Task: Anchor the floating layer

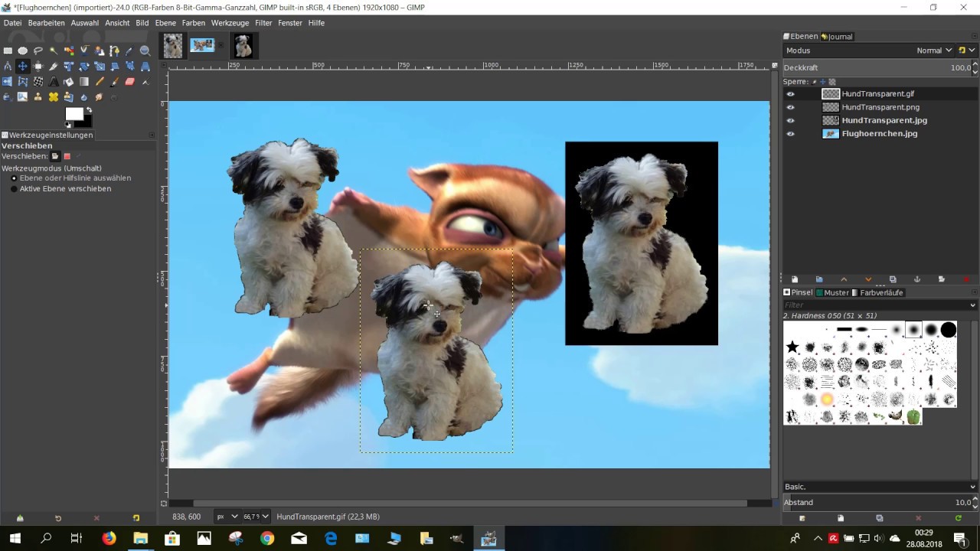Action: pos(917,279)
